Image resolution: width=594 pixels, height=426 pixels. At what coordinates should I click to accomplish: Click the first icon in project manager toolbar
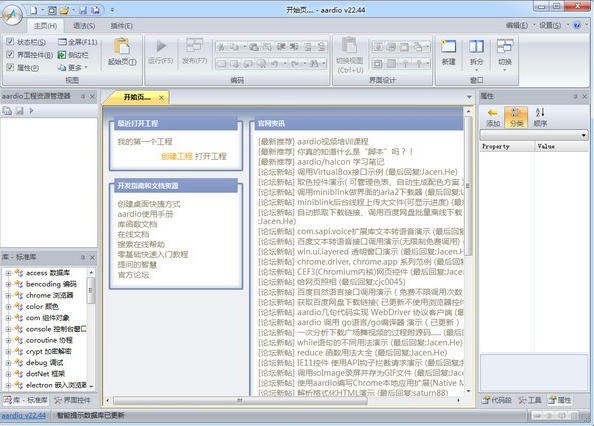7,111
